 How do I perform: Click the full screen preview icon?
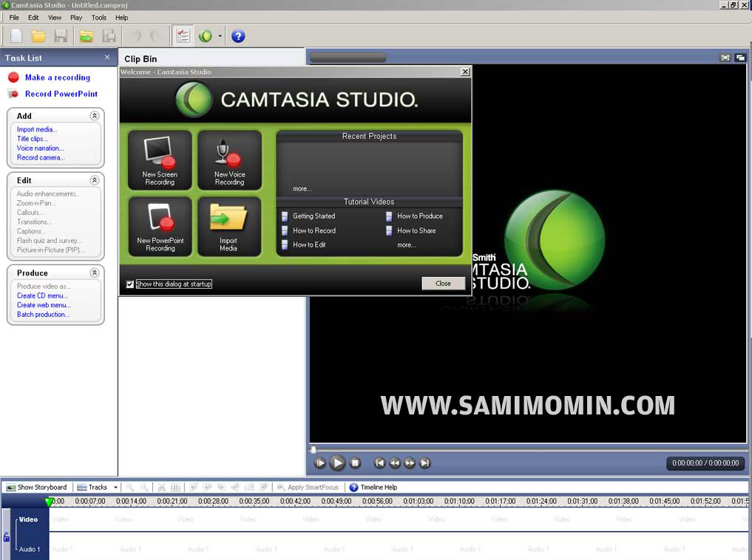click(725, 58)
